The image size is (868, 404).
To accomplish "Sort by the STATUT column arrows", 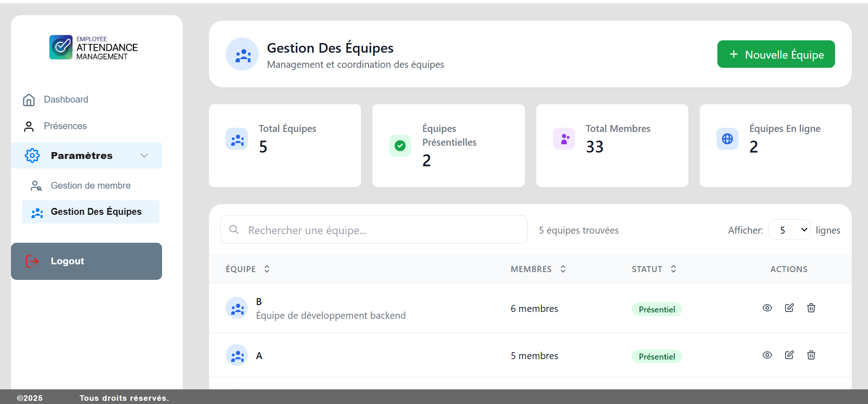I will (x=673, y=269).
